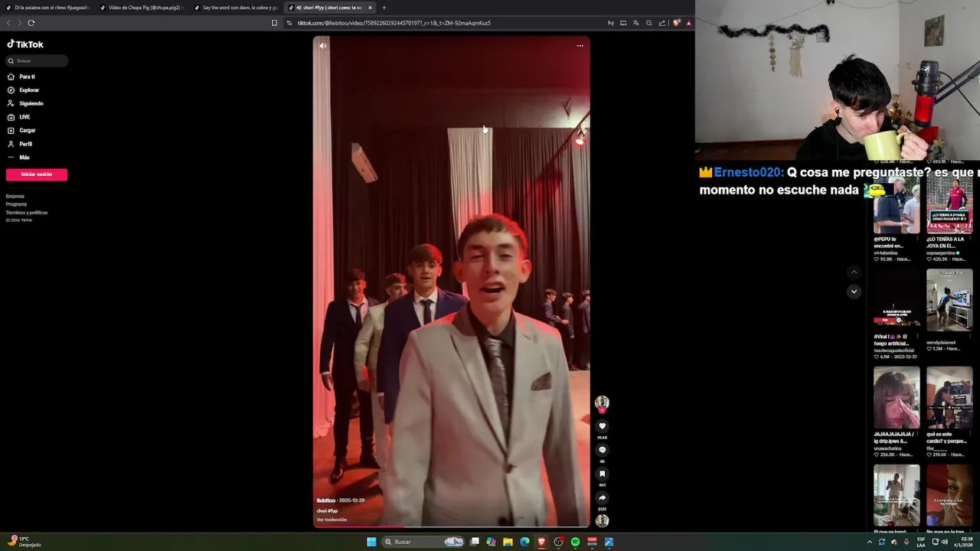The height and width of the screenshot is (551, 980).
Task: Open Microsoft Edge from the taskbar
Action: click(524, 542)
